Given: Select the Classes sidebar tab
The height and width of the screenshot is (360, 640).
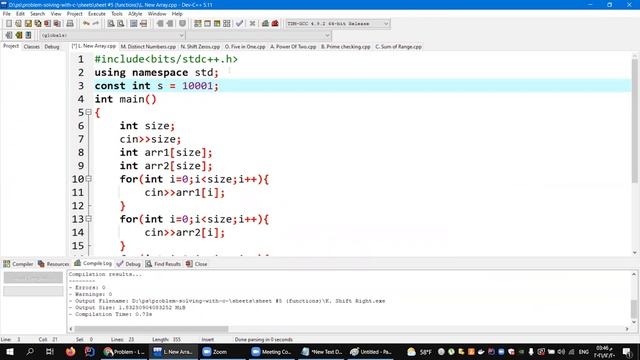Looking at the screenshot, I should 31,47.
